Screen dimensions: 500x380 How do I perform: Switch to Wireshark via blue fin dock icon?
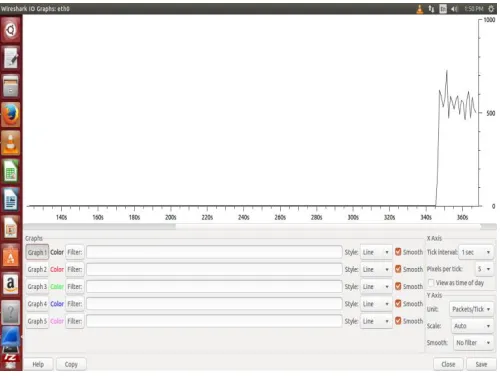(x=11, y=337)
